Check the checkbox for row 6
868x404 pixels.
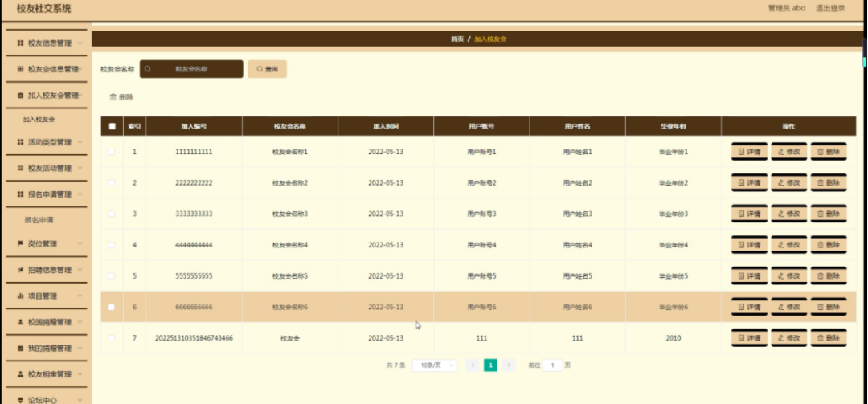112,307
